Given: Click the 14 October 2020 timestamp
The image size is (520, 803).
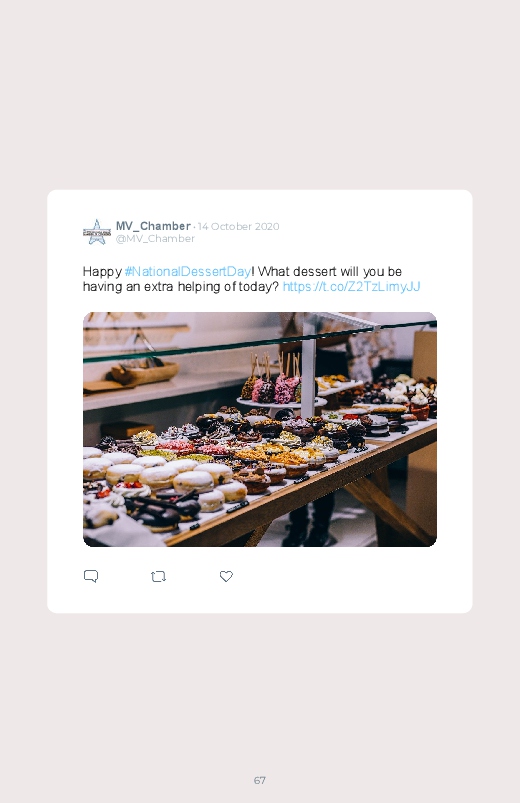Looking at the screenshot, I should [x=239, y=226].
